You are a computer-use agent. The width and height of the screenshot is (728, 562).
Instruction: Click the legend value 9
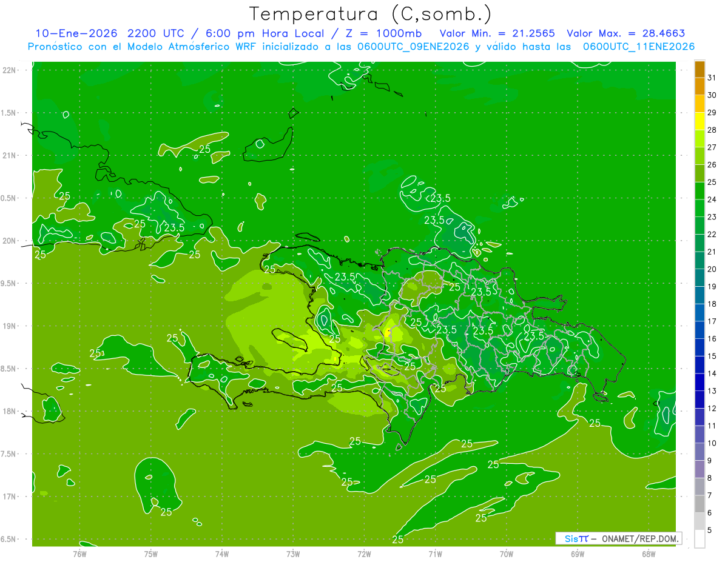[x=710, y=461]
